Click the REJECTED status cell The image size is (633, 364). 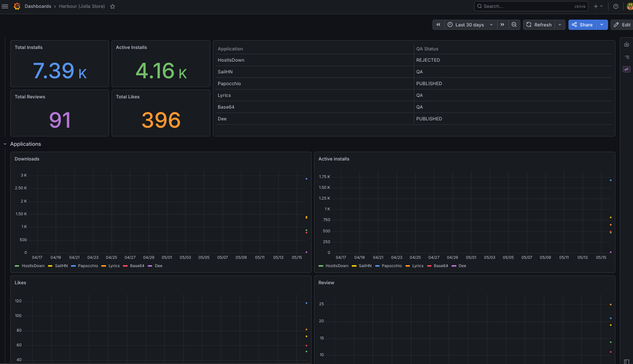click(x=514, y=60)
